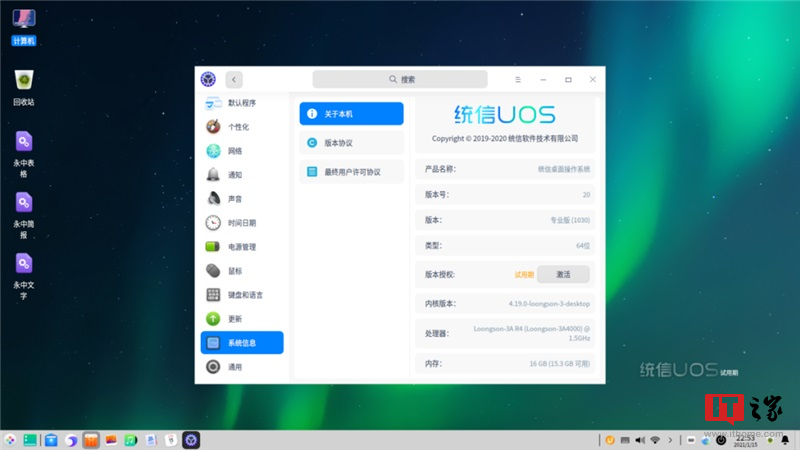Open the 永中简报 desktop shortcut
This screenshot has width=800, height=450.
point(24,215)
